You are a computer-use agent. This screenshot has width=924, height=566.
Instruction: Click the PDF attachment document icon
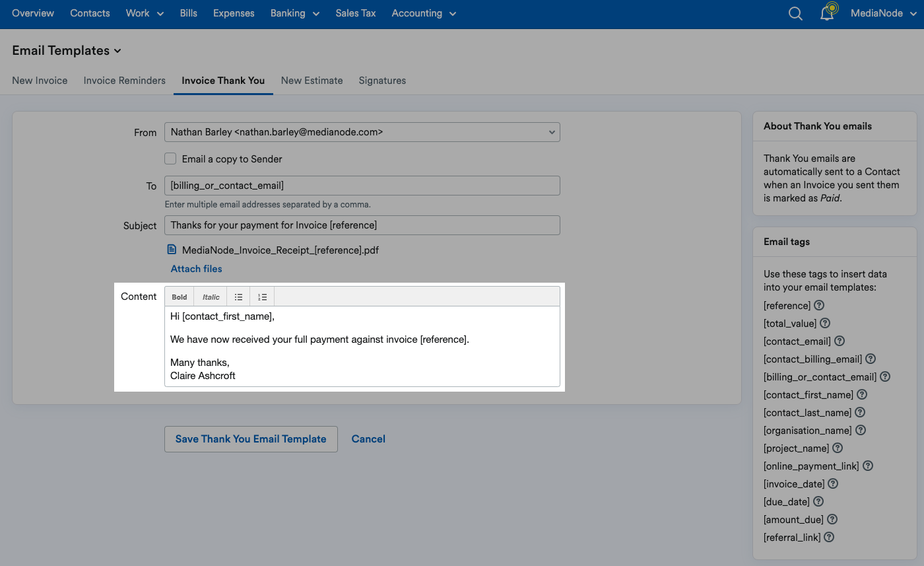coord(172,250)
